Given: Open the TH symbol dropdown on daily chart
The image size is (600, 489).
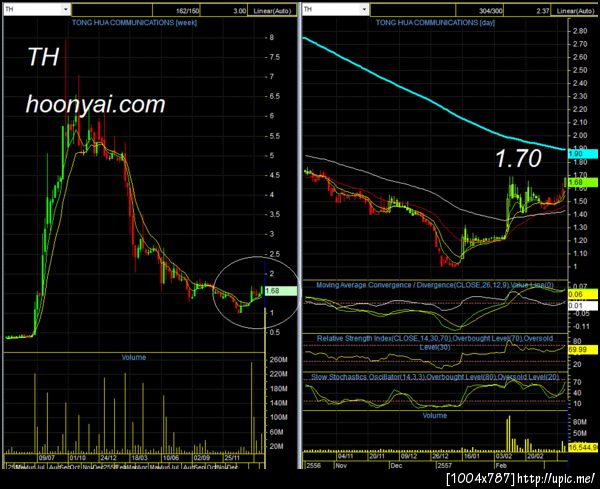Looking at the screenshot, I should (x=365, y=10).
